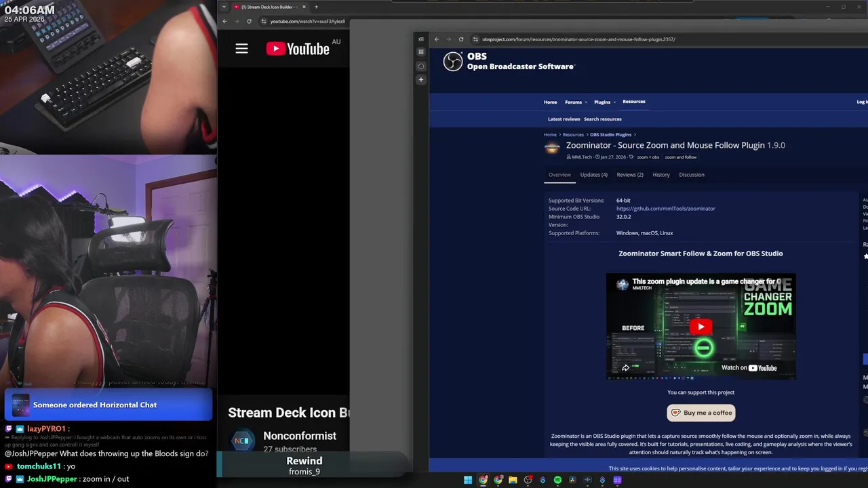The height and width of the screenshot is (488, 868).
Task: Click the Latest reviews link
Action: coord(564,119)
